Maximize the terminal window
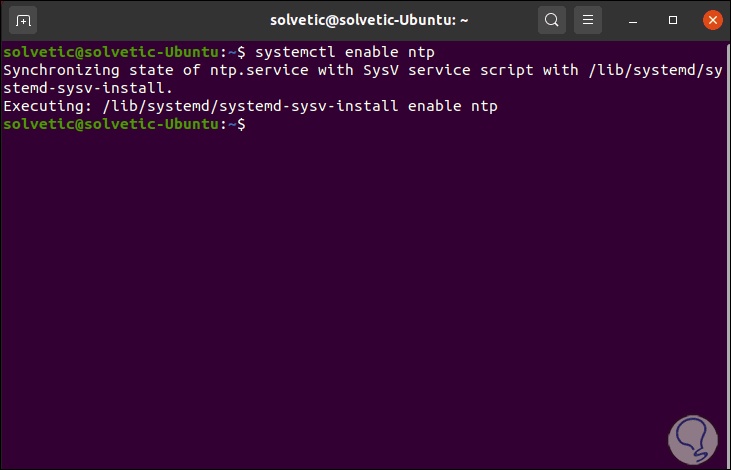The width and height of the screenshot is (731, 470). tap(674, 19)
